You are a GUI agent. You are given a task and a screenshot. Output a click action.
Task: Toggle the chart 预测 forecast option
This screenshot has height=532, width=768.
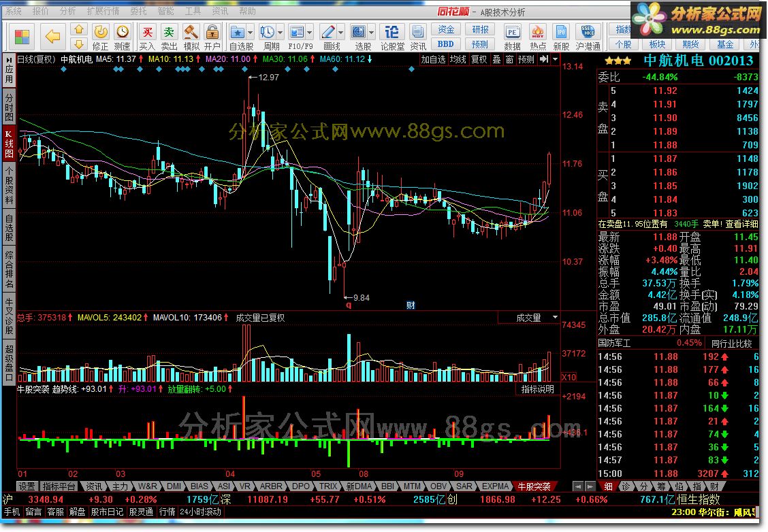pos(526,59)
